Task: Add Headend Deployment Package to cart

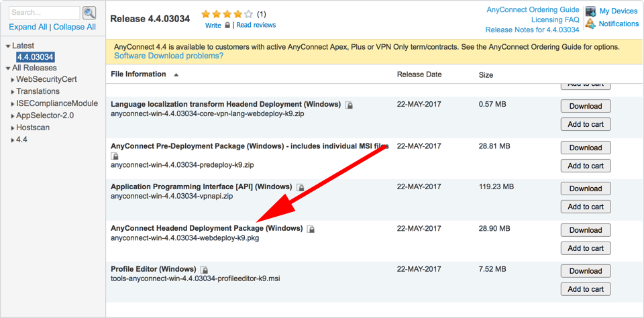Action: (586, 248)
